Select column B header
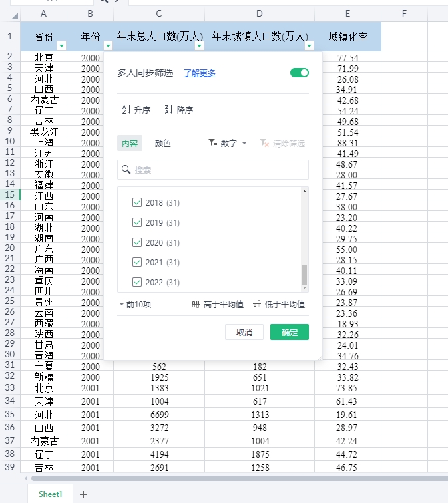 pyautogui.click(x=90, y=13)
